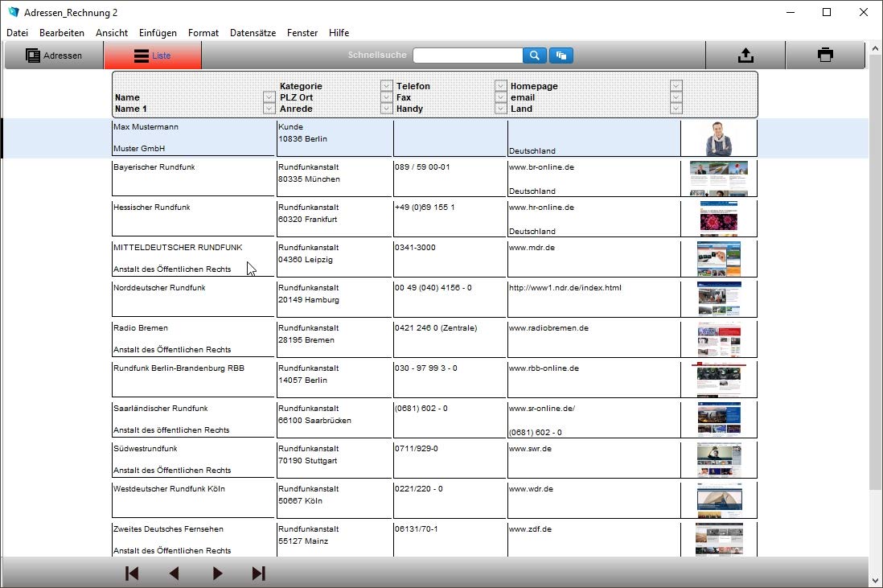Click the www.hr-online.de homepage cell

[541, 208]
